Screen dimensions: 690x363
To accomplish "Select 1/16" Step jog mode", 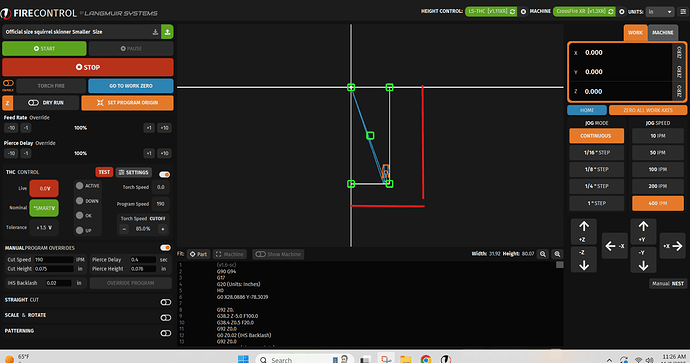I will (x=596, y=153).
